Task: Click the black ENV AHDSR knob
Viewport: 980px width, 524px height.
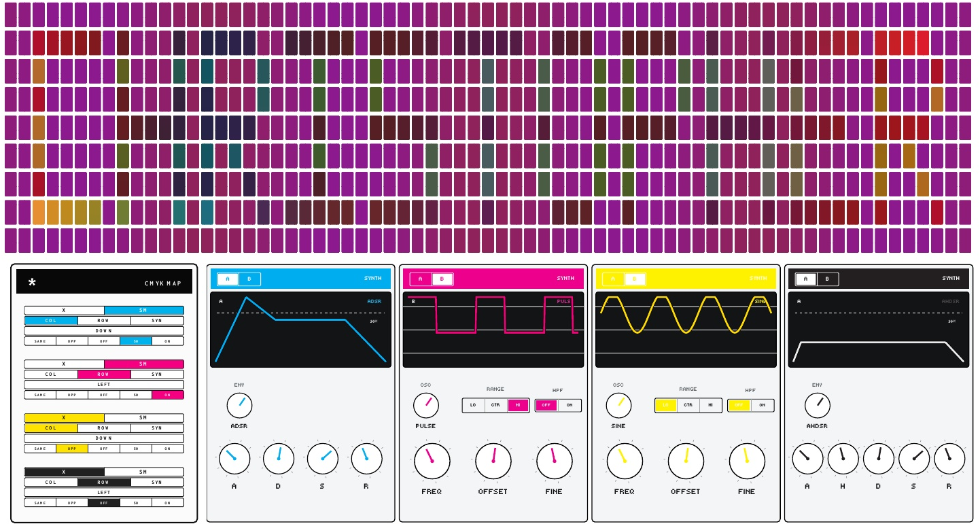Action: pyautogui.click(x=817, y=406)
